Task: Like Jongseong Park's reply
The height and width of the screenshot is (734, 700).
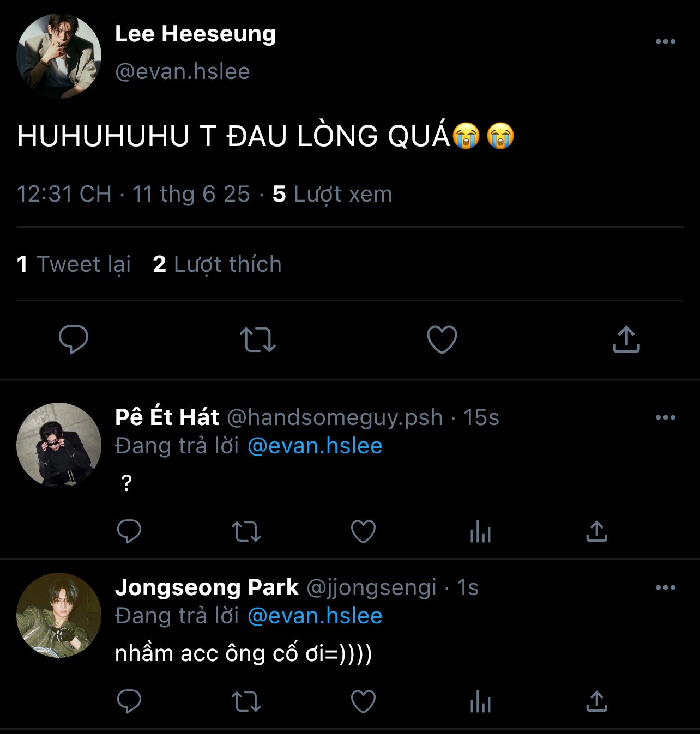Action: [363, 701]
